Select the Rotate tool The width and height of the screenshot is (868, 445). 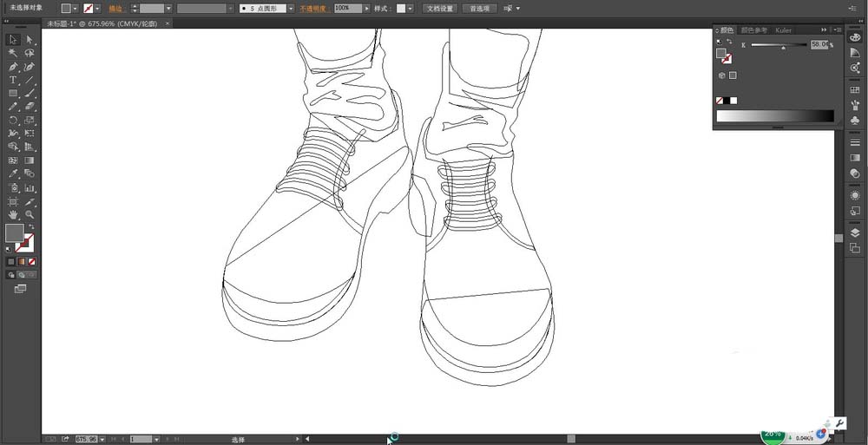pyautogui.click(x=13, y=120)
